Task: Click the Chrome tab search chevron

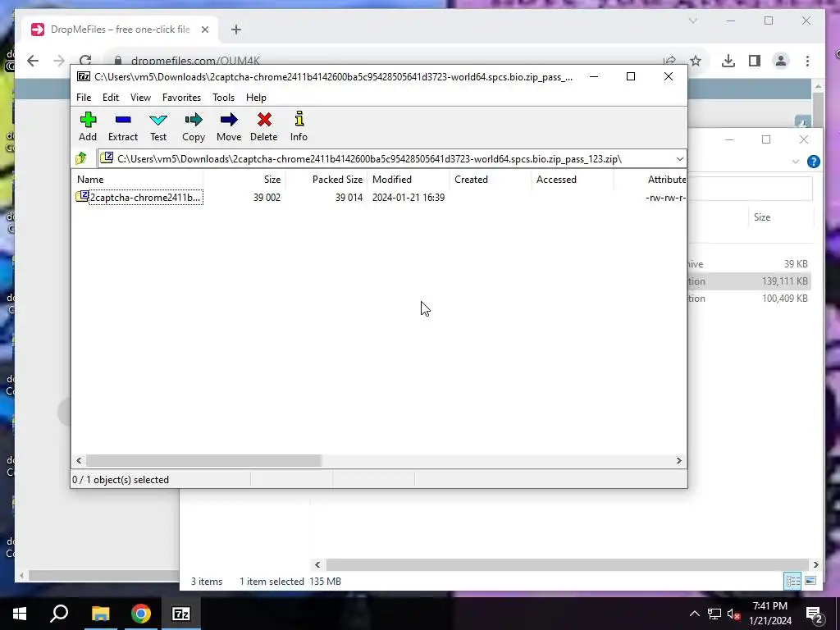Action: click(692, 21)
